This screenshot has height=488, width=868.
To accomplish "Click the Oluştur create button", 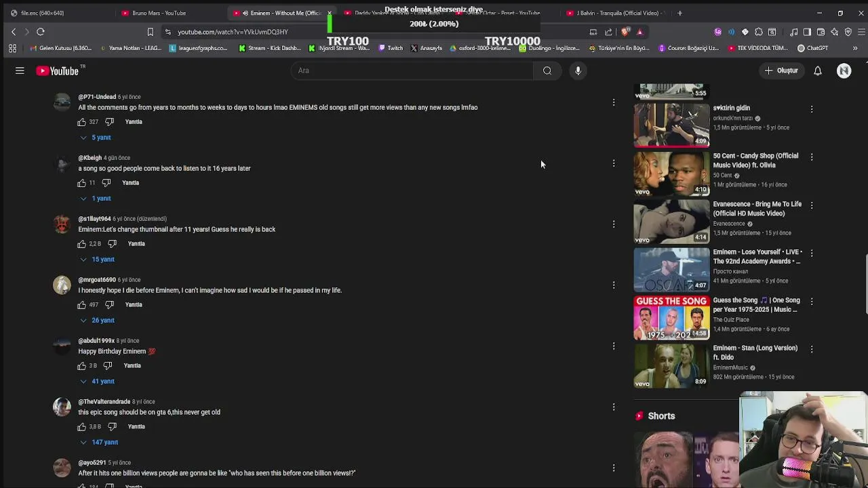I will pos(781,70).
